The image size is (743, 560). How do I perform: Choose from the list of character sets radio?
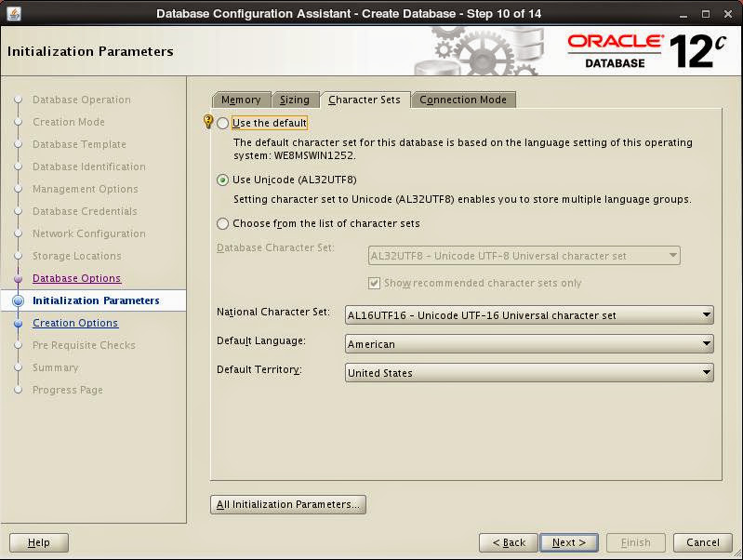click(x=222, y=224)
